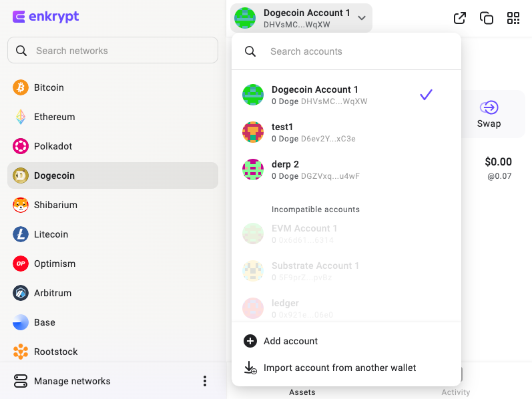The height and width of the screenshot is (399, 532).
Task: Click the magnifier in Search networks
Action: tap(21, 51)
